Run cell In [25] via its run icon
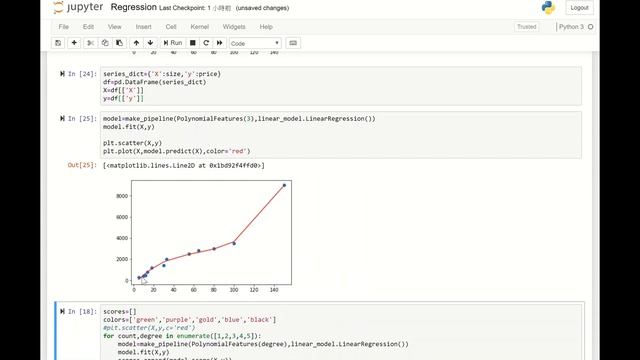 62,118
